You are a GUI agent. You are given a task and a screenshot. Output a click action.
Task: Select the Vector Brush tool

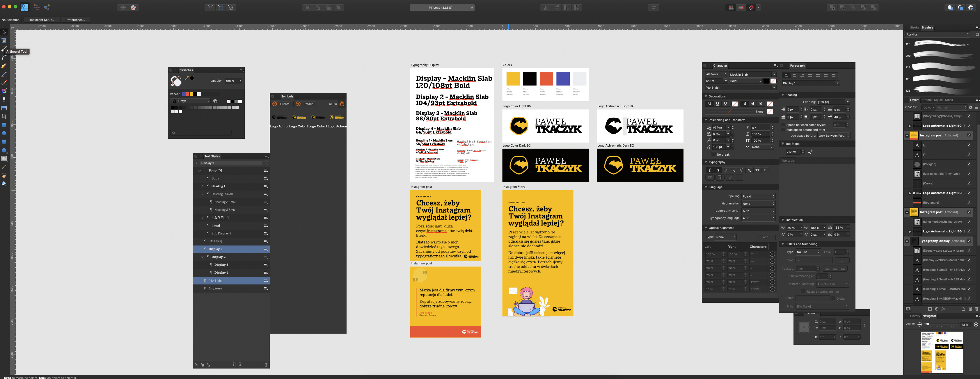click(4, 83)
